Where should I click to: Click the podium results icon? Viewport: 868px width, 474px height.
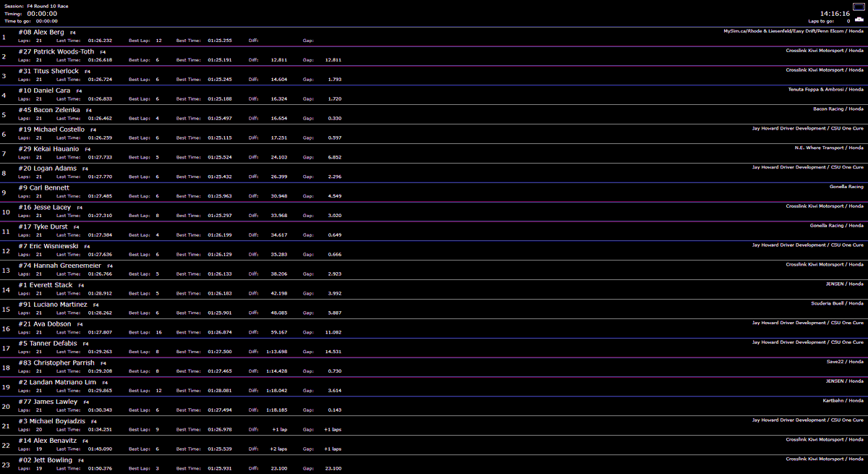(x=859, y=21)
